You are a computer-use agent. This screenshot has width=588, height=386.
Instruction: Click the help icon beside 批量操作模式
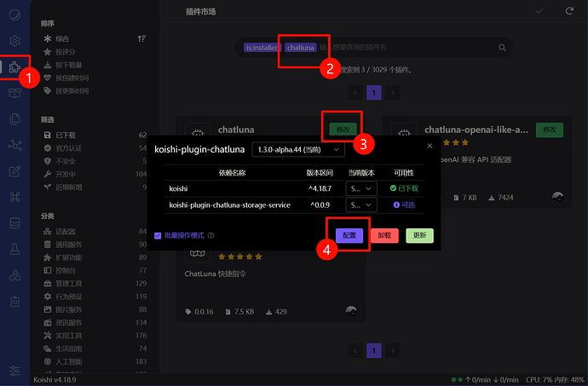click(210, 235)
